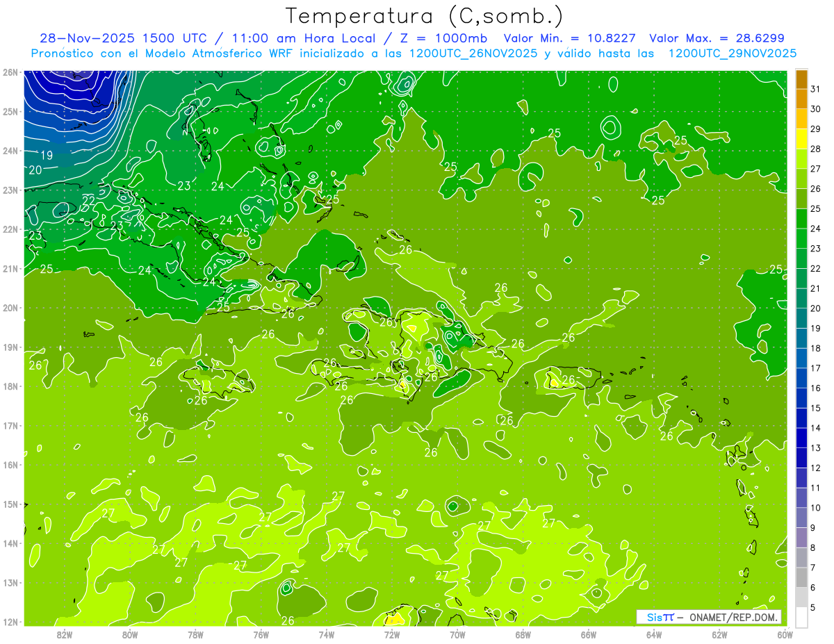Click the 24N latitude axis label
The width and height of the screenshot is (834, 644).
(10, 151)
